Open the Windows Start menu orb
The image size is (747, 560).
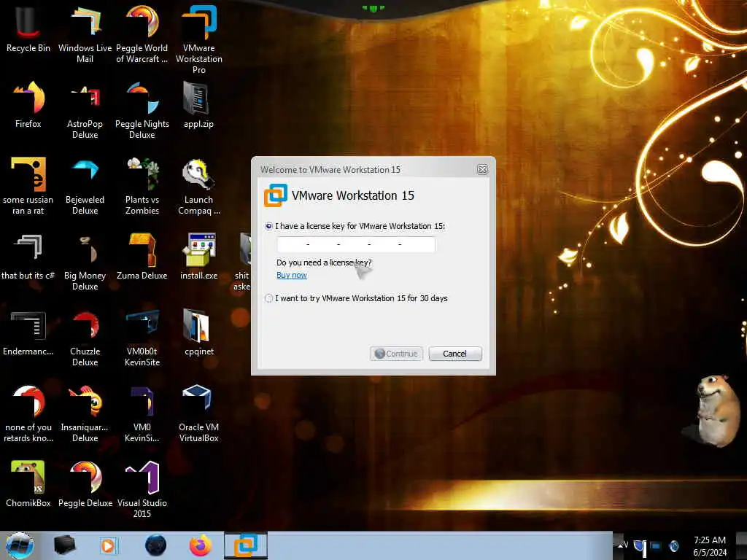pos(20,545)
